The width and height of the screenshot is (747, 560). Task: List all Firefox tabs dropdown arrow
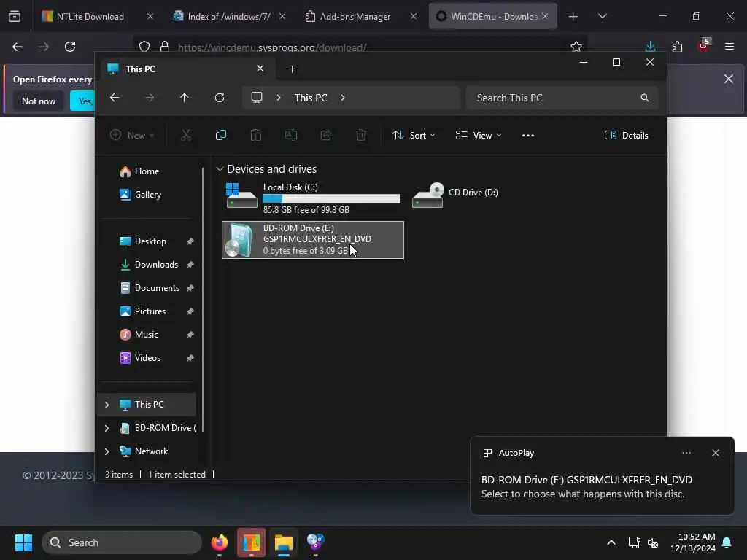602,17
